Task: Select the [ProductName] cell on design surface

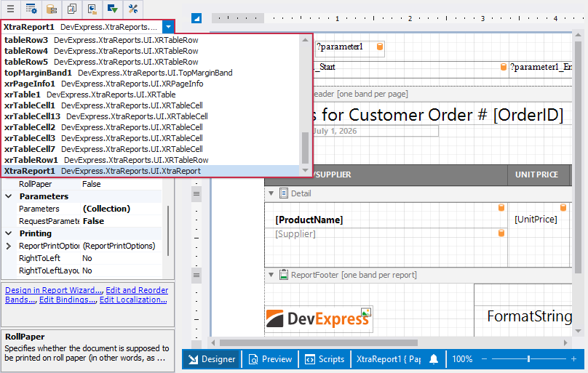Action: pyautogui.click(x=386, y=216)
